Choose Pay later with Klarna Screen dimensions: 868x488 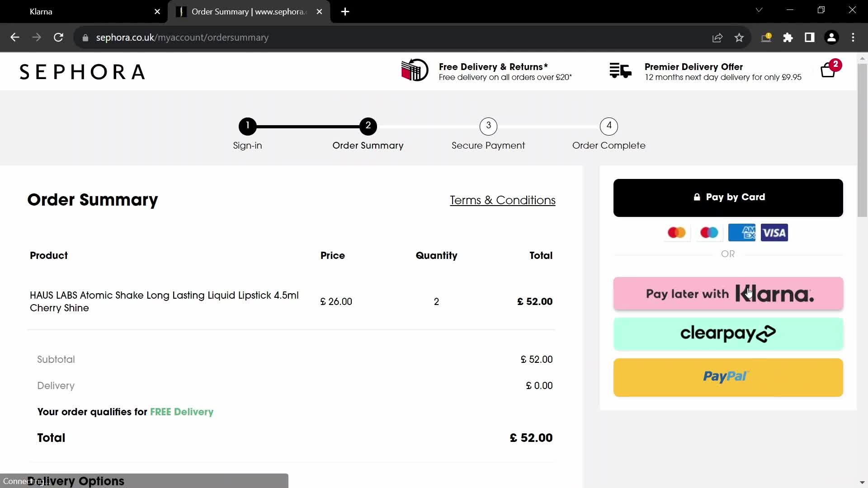[x=728, y=294]
